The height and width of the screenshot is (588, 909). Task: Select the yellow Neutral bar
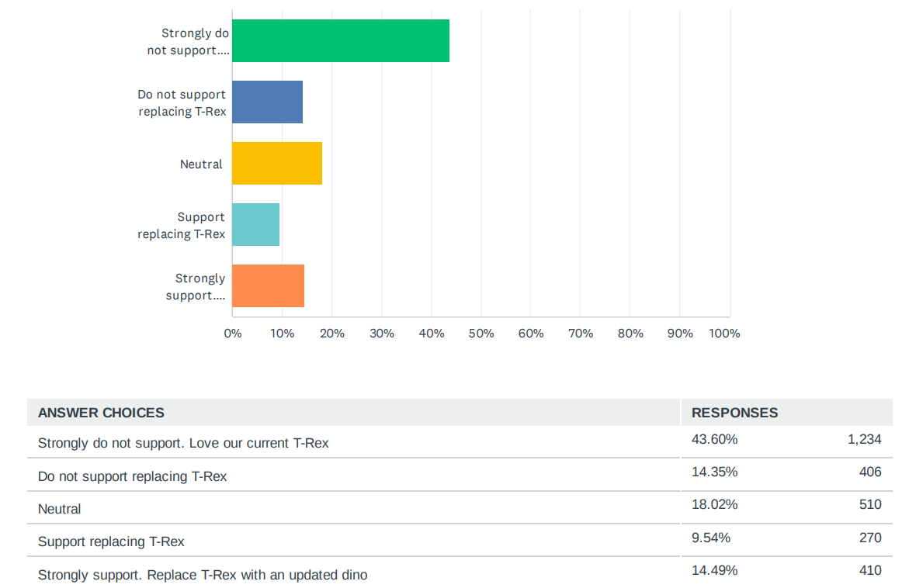click(x=276, y=163)
